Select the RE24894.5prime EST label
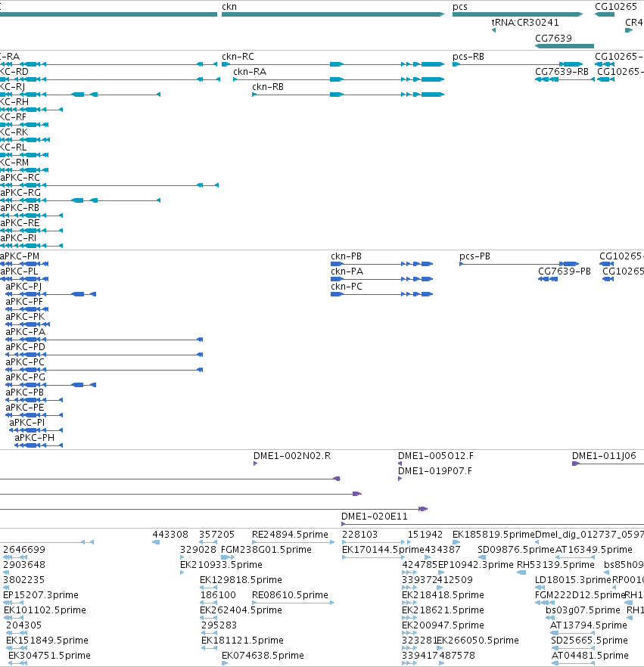The height and width of the screenshot is (667, 644). pos(290,535)
